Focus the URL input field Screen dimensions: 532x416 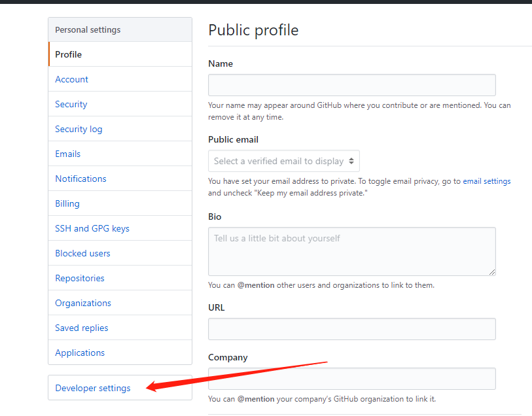point(352,329)
